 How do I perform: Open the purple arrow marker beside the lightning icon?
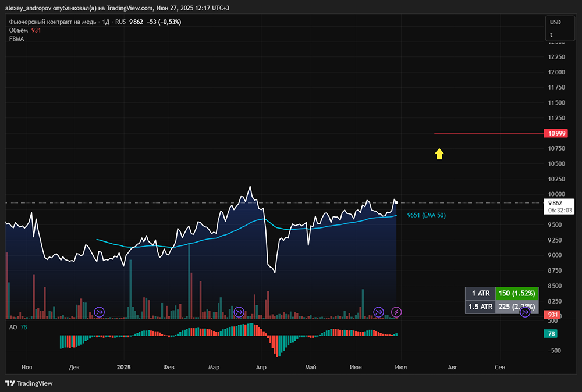[x=379, y=312]
